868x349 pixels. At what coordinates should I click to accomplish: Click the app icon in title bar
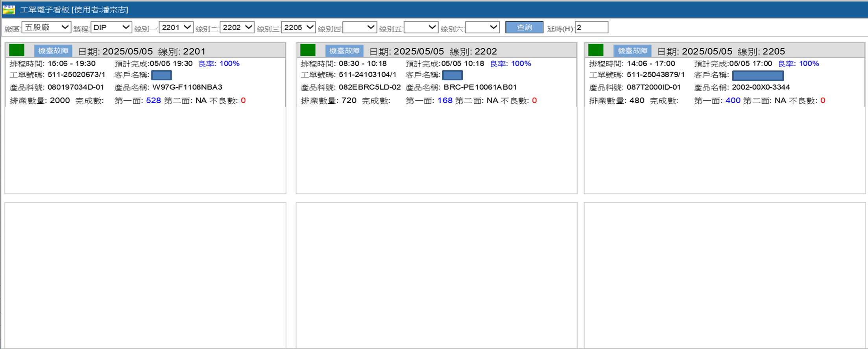click(x=9, y=9)
